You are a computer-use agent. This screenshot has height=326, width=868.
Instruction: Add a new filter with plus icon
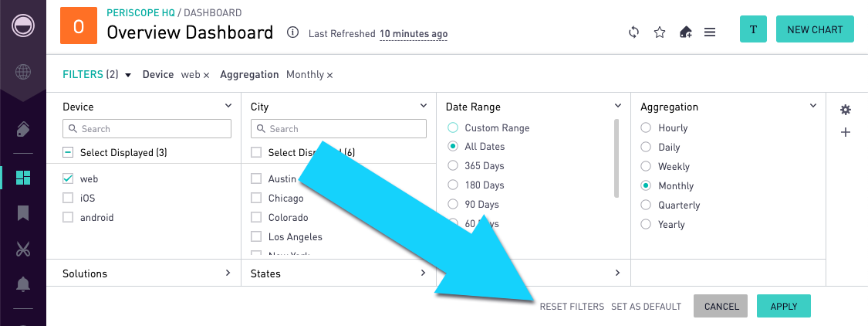click(846, 133)
